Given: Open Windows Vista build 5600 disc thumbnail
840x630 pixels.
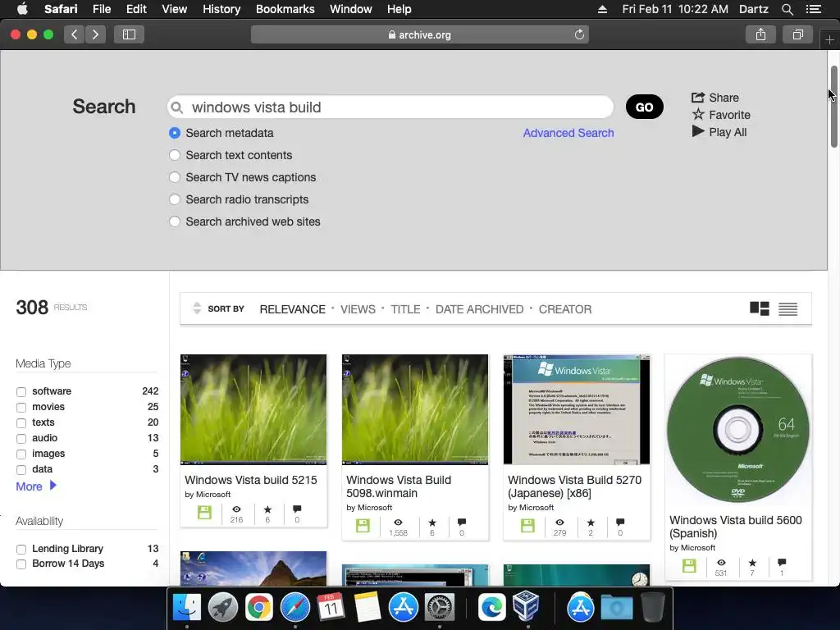Looking at the screenshot, I should [x=738, y=429].
